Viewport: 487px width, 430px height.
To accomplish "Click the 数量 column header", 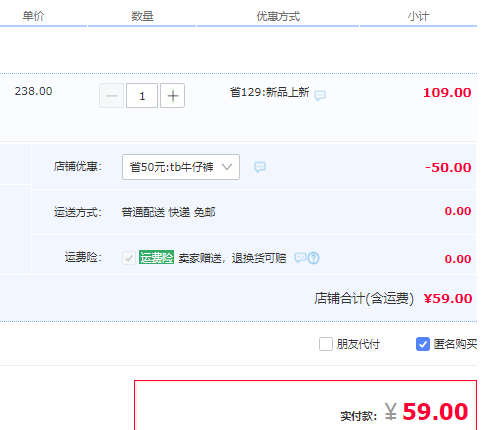I will point(142,16).
